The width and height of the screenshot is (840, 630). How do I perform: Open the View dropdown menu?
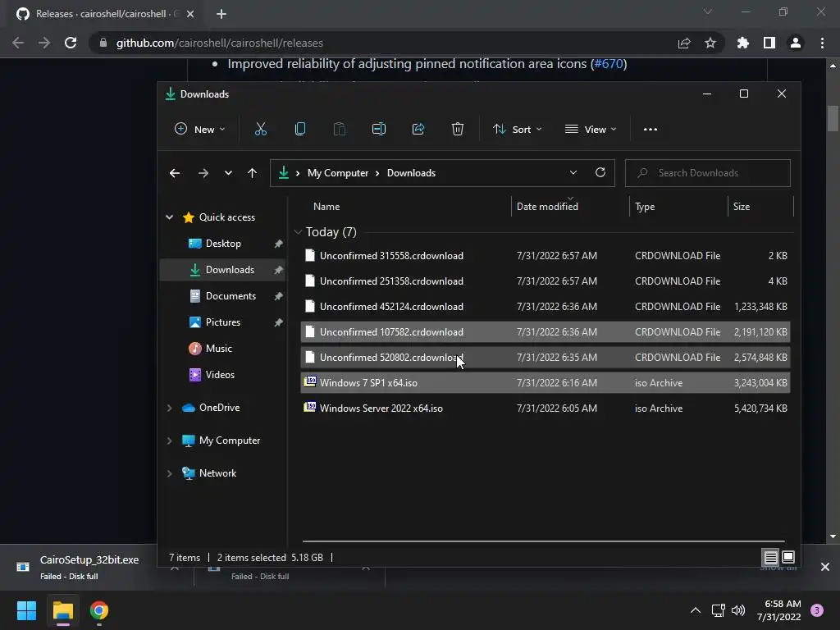[591, 129]
